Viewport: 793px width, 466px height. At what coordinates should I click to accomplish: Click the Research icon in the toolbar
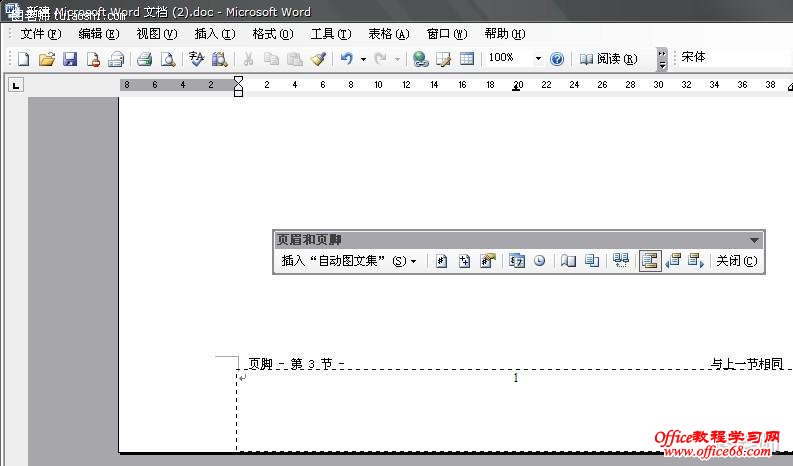click(x=219, y=59)
